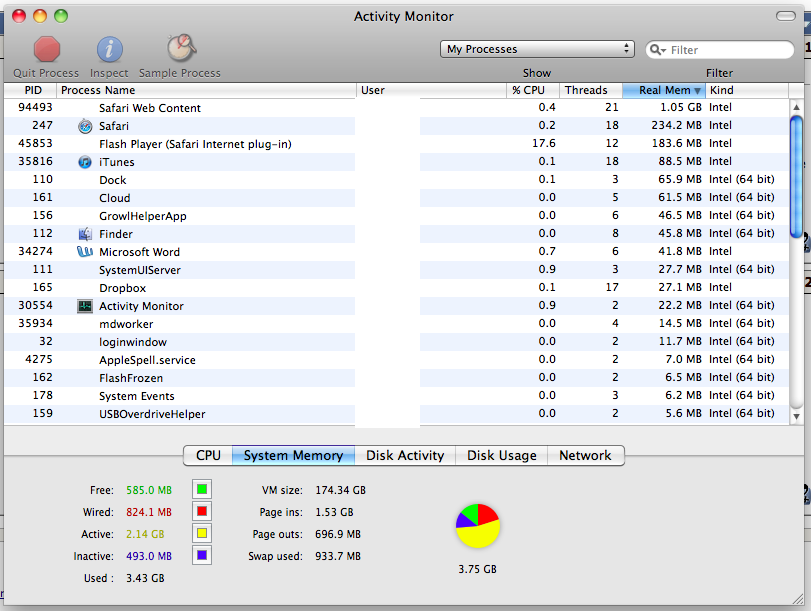This screenshot has width=811, height=611.
Task: Click the Inspect info icon
Action: [x=110, y=50]
